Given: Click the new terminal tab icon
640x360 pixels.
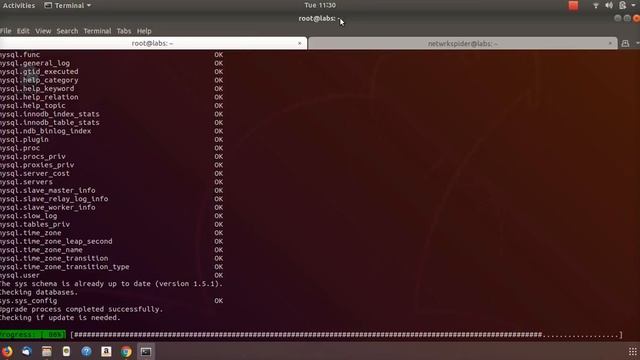Looking at the screenshot, I should [x=625, y=43].
